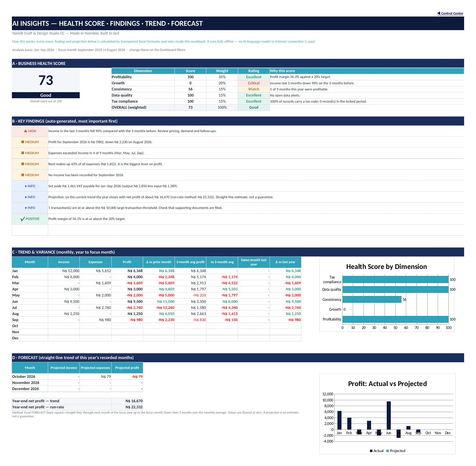Click the Why this score header
Screen dimensions: 476x466
pos(367,71)
